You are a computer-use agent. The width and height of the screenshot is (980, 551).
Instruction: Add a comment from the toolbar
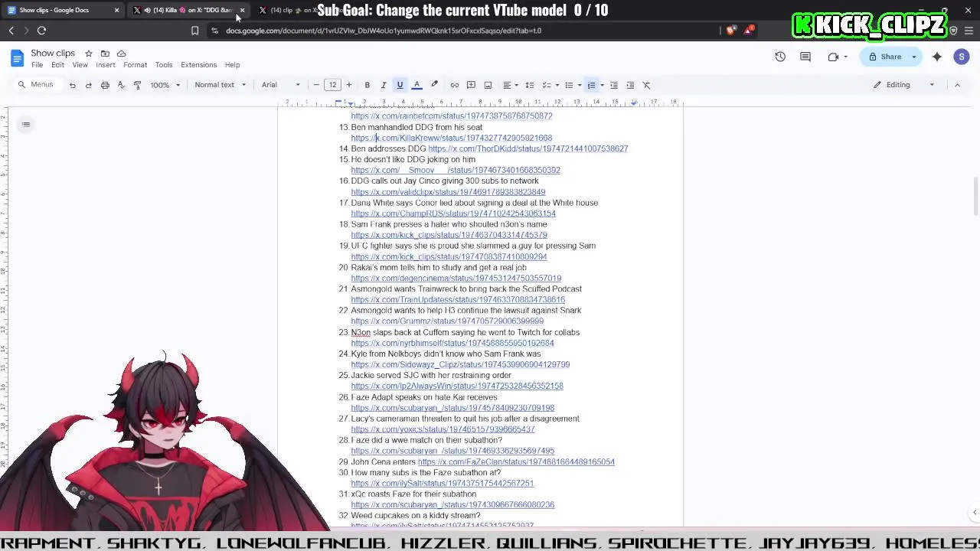[471, 85]
